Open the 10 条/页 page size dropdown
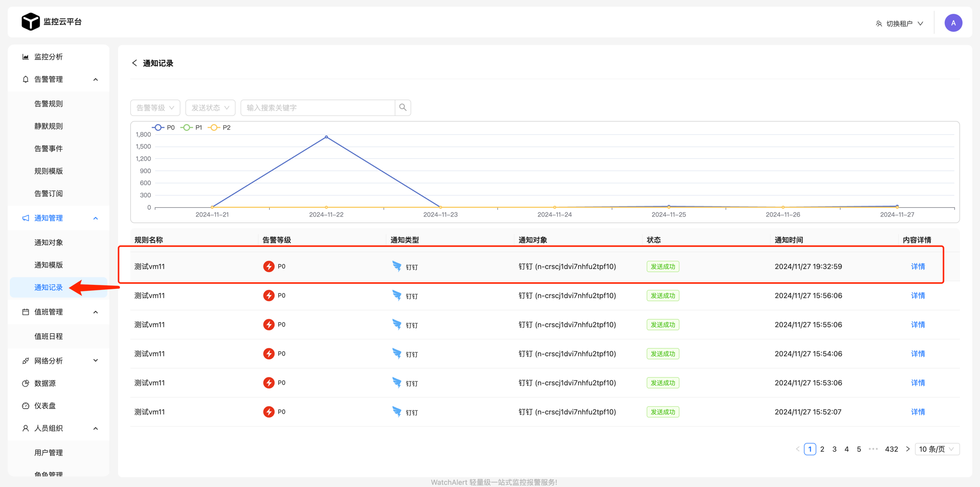Image resolution: width=980 pixels, height=487 pixels. point(937,449)
